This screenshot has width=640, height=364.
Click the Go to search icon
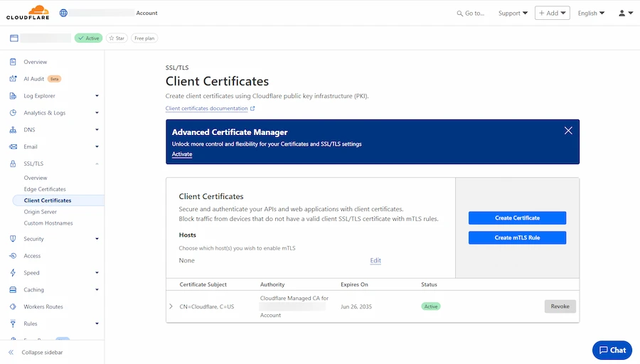pos(459,13)
